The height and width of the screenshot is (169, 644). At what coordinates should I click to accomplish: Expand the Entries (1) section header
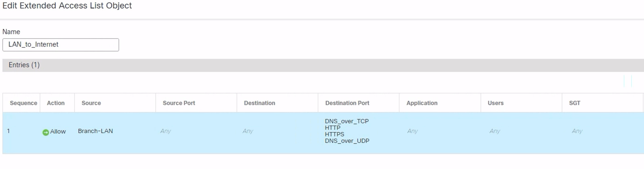[x=24, y=65]
